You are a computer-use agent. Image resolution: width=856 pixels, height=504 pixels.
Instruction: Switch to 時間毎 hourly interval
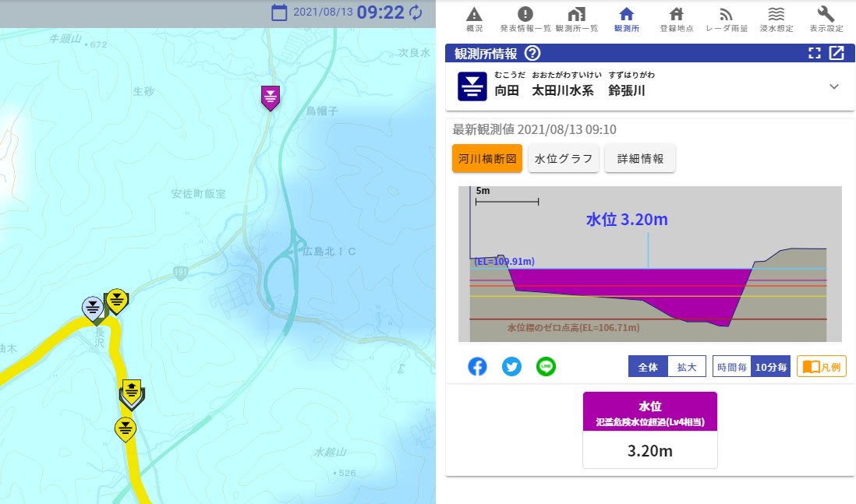pyautogui.click(x=731, y=367)
